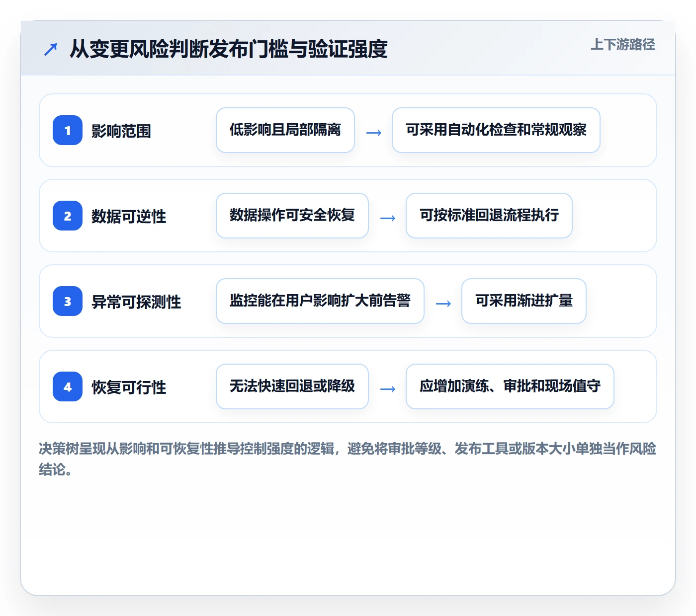Click the arrow after 低影响且局部隔离
This screenshot has height=616, width=696.
point(374,133)
